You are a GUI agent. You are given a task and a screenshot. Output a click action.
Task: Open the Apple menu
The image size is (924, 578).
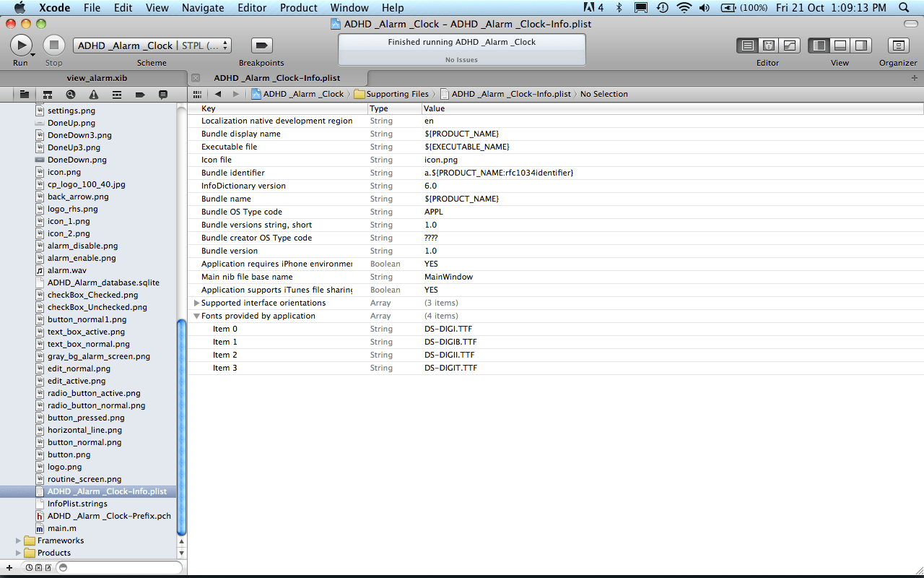[x=19, y=8]
